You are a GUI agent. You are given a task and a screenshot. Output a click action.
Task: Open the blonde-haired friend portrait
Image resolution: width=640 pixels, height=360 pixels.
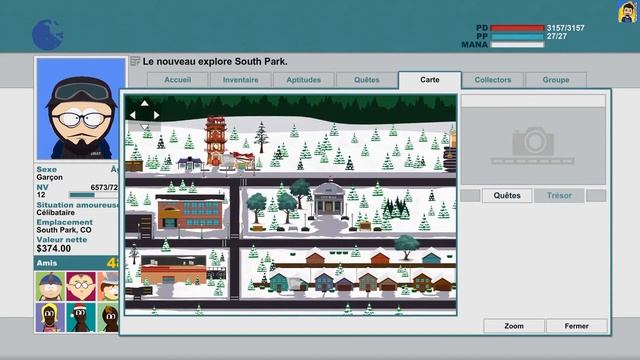(50, 317)
